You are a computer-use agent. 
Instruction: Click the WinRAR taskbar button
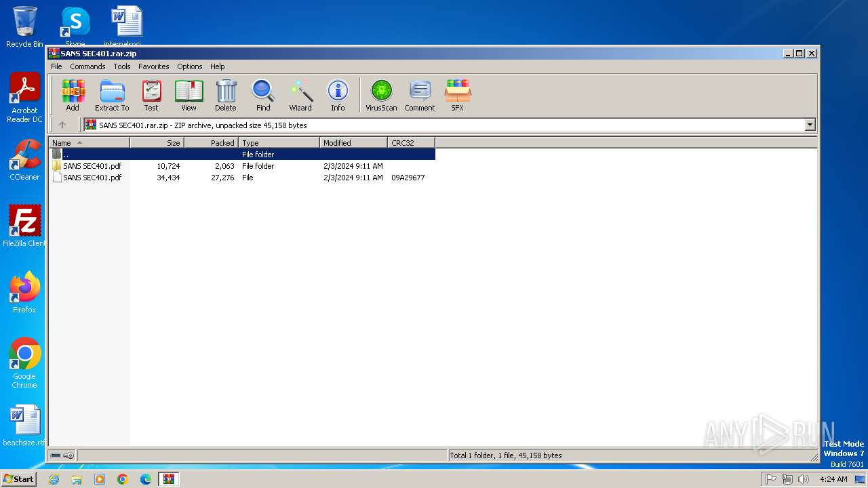[x=168, y=479]
